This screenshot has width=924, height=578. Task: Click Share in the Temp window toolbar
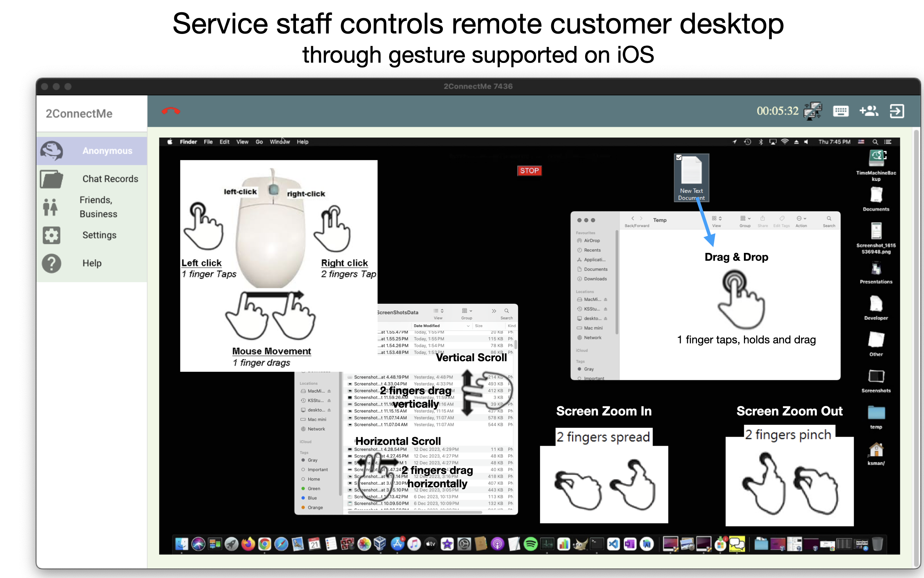[x=763, y=221]
